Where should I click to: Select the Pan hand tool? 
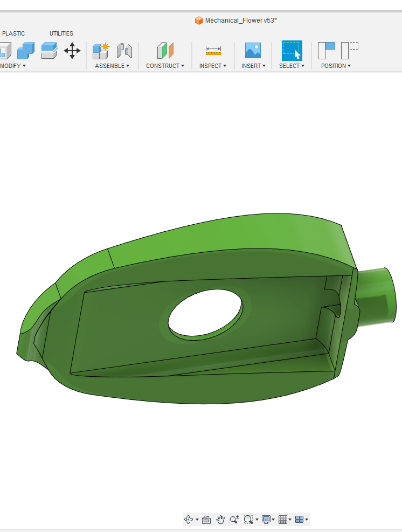[220, 520]
